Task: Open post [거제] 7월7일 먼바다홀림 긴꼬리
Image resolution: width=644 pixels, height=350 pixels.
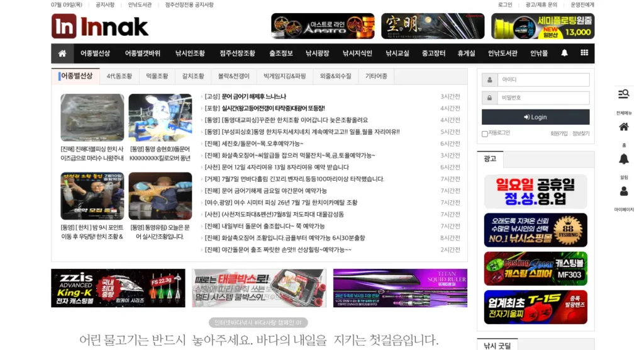Action: tap(294, 179)
